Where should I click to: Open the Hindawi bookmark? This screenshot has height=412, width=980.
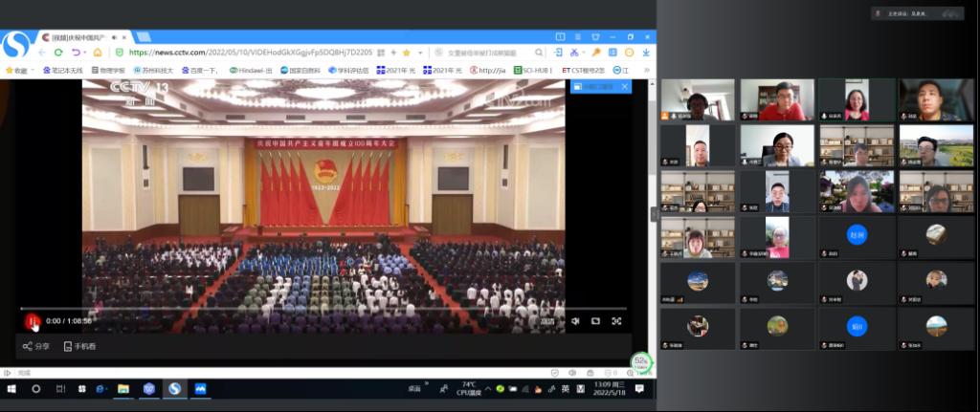pos(251,71)
